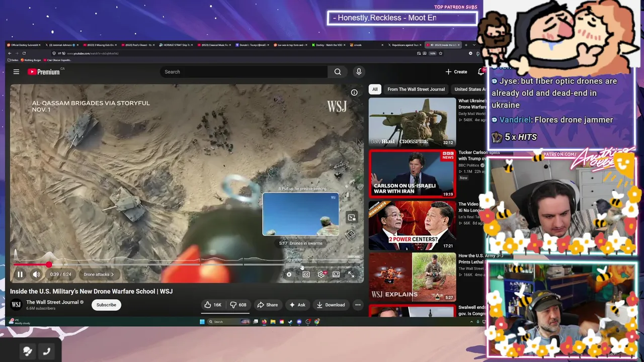The image size is (644, 362).
Task: Click the YouTube search magnifier button
Action: pos(338,72)
